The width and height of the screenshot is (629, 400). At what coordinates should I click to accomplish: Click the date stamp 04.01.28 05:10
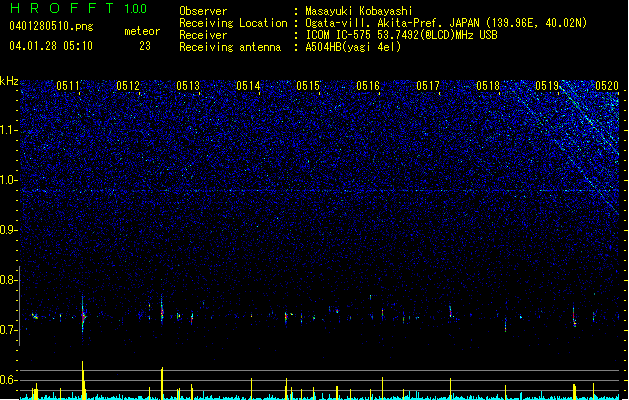point(51,46)
